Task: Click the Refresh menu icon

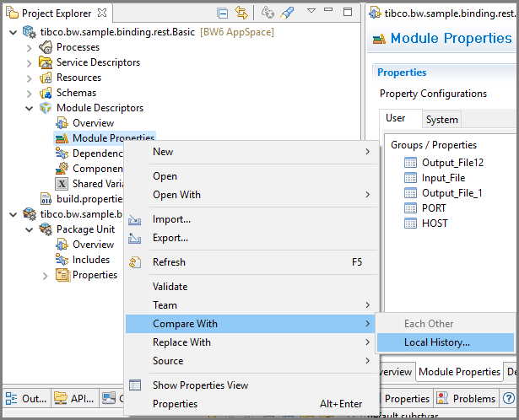Action: click(135, 262)
